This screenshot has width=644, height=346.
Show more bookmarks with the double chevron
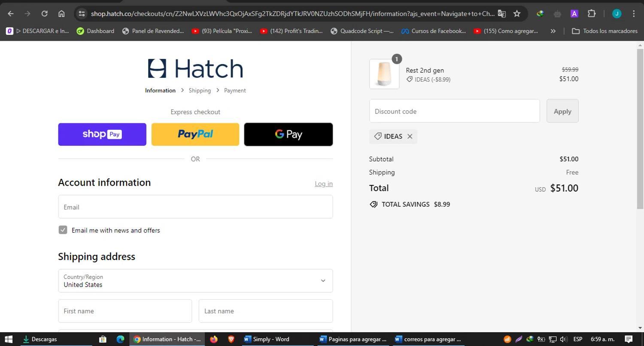click(x=553, y=31)
